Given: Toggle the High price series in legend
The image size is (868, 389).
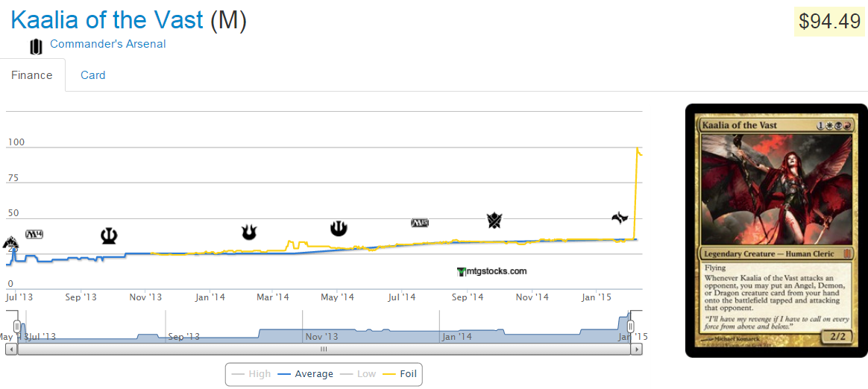Looking at the screenshot, I should (x=251, y=373).
